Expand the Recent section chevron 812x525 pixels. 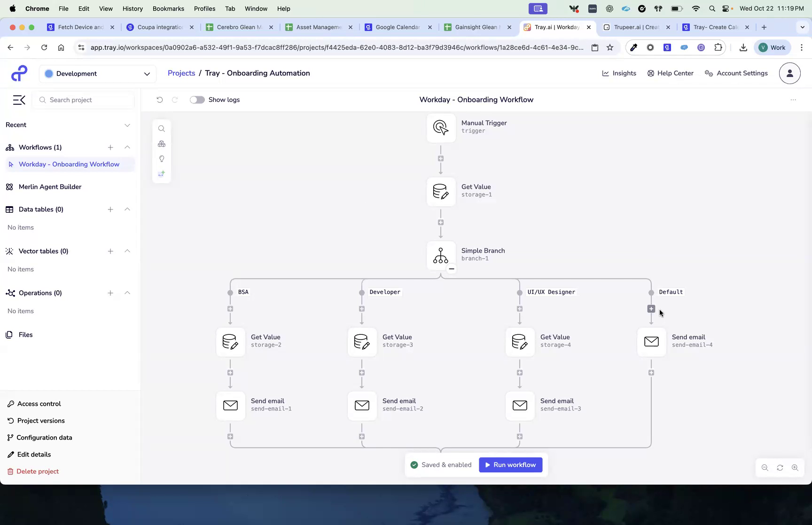127,125
